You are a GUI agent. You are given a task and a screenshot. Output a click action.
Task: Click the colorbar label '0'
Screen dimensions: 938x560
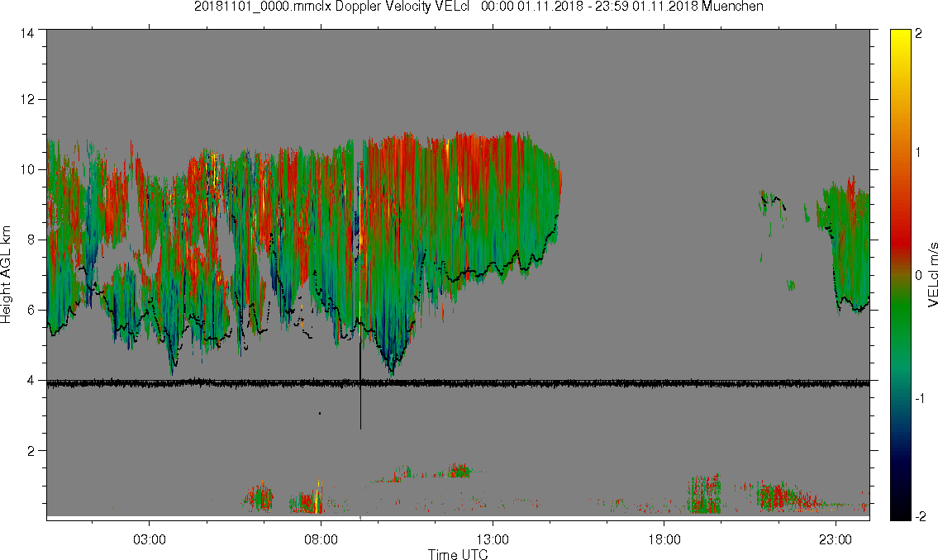click(x=918, y=275)
